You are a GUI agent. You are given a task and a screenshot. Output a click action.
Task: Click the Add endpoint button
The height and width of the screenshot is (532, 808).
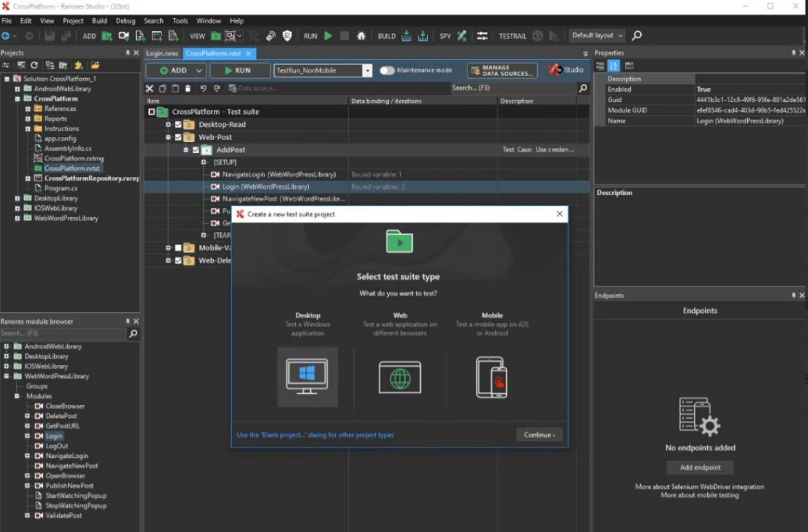click(699, 467)
